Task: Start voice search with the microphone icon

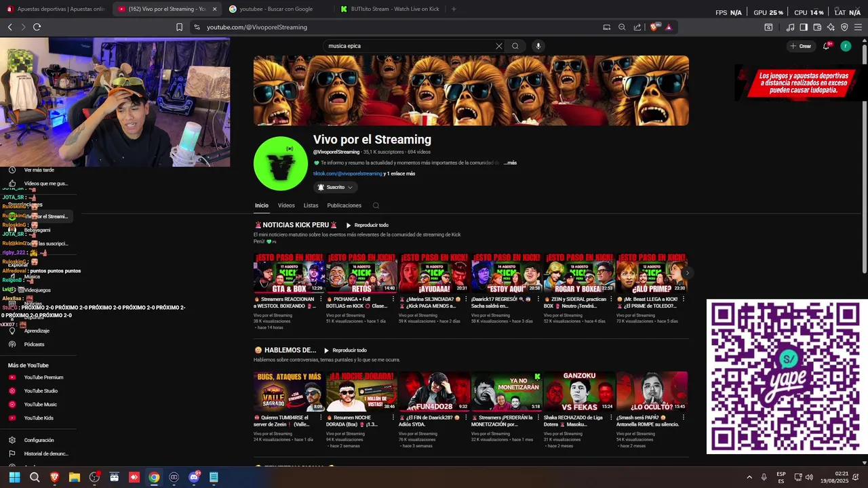Action: [538, 46]
